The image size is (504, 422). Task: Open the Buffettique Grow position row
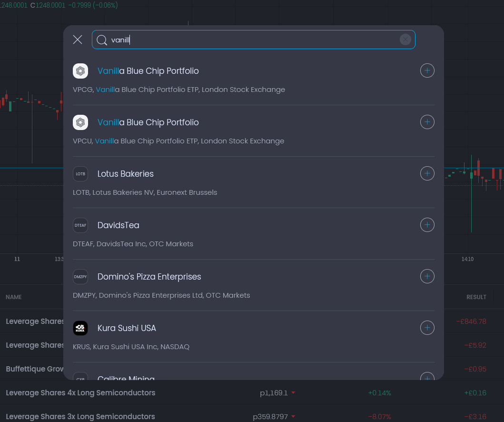tap(34, 369)
